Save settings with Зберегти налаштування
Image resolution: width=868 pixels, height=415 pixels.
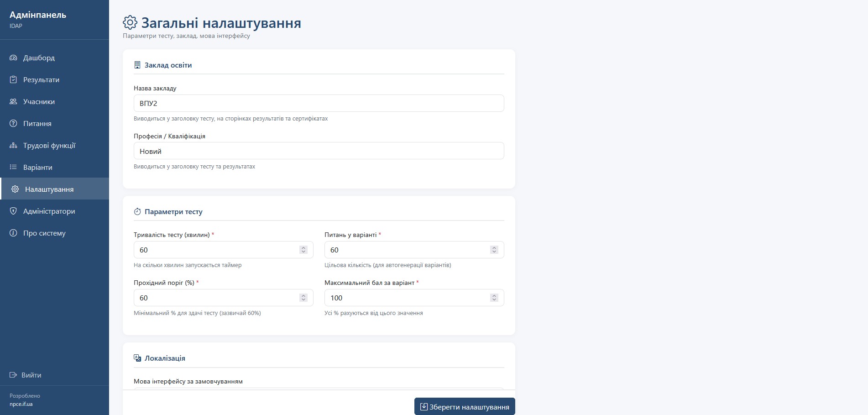465,407
